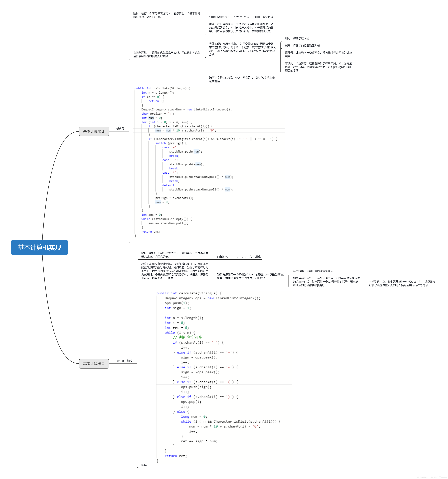This screenshot has height=479, width=448.
Task: Select node 加号：将数字压入栈
Action: coord(297,38)
